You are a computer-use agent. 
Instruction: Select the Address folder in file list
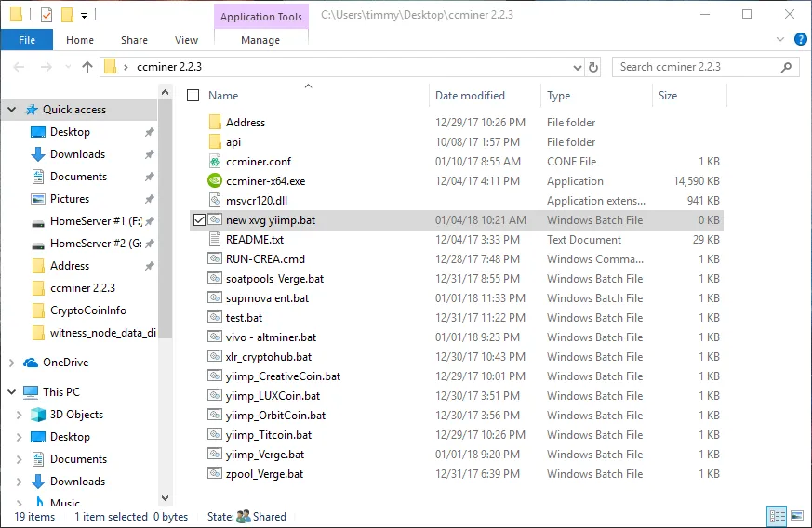point(246,123)
